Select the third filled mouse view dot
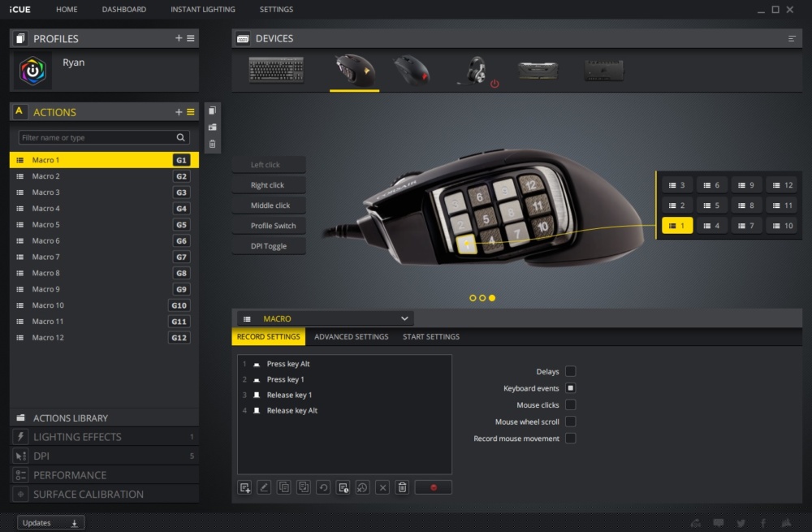The width and height of the screenshot is (812, 532). tap(492, 298)
